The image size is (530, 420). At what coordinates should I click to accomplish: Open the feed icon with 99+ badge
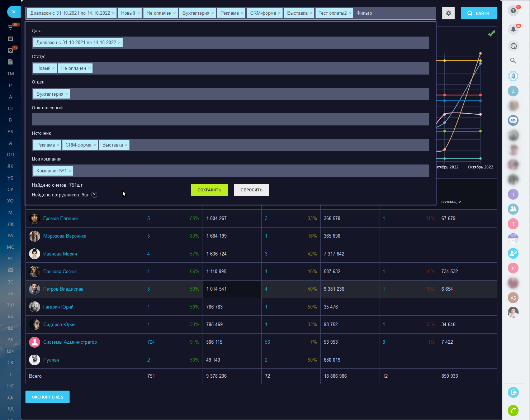(10, 27)
